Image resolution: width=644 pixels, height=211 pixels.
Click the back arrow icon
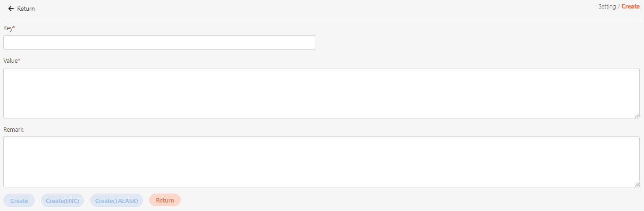tap(11, 8)
